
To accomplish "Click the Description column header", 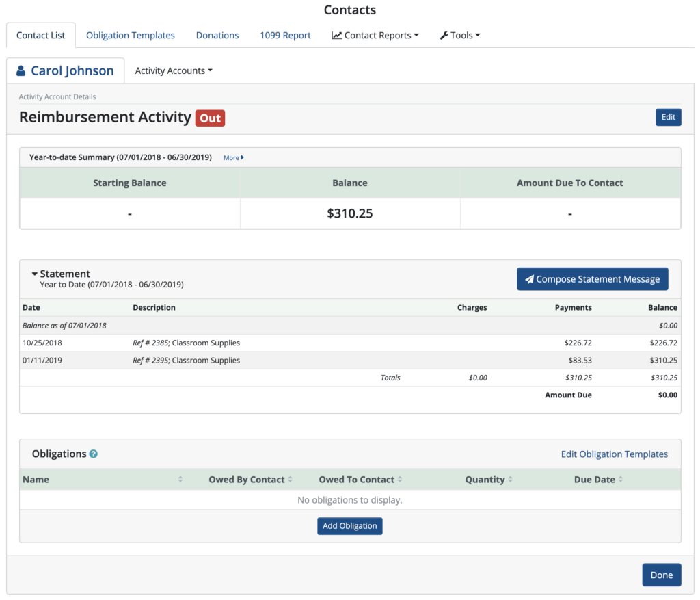I will [154, 308].
